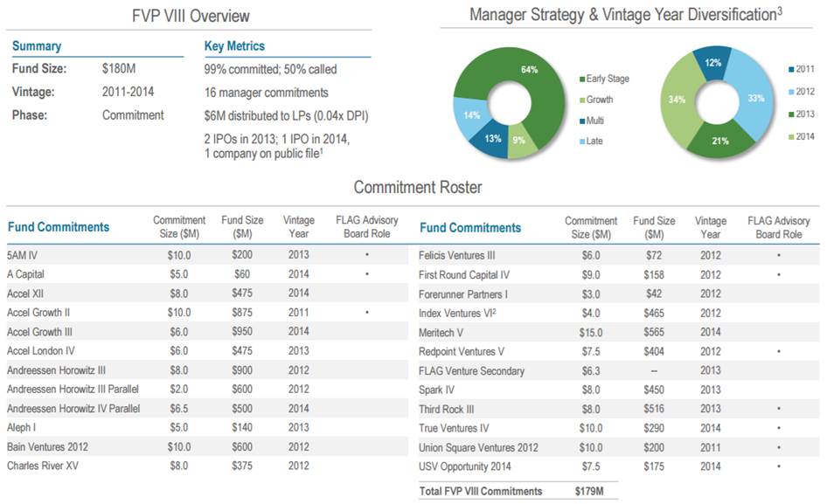Click the "FVP VIII Overview" heading
The width and height of the screenshot is (827, 504).
(191, 16)
